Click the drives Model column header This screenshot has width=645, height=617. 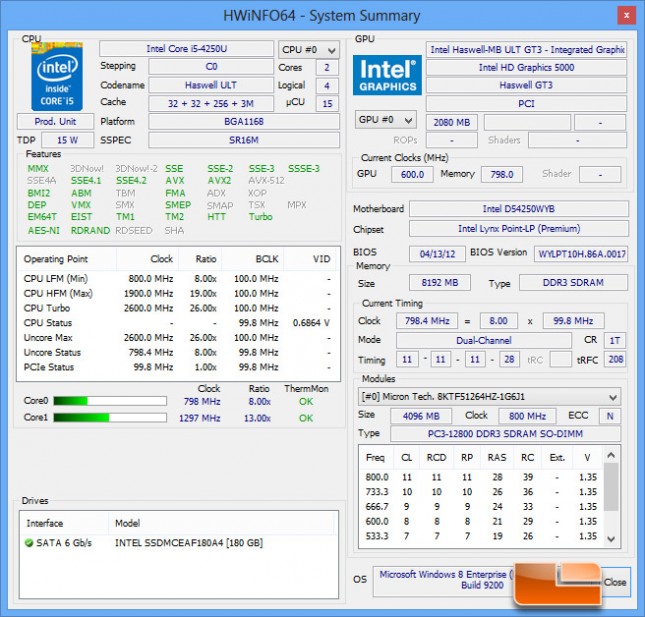[x=222, y=523]
